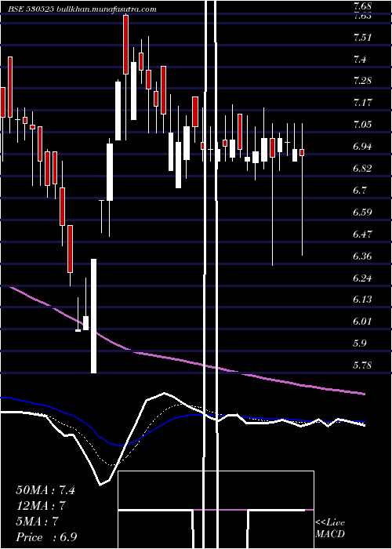Click the 7.4 price axis value
This screenshot has height=549, width=392.
pos(360,60)
